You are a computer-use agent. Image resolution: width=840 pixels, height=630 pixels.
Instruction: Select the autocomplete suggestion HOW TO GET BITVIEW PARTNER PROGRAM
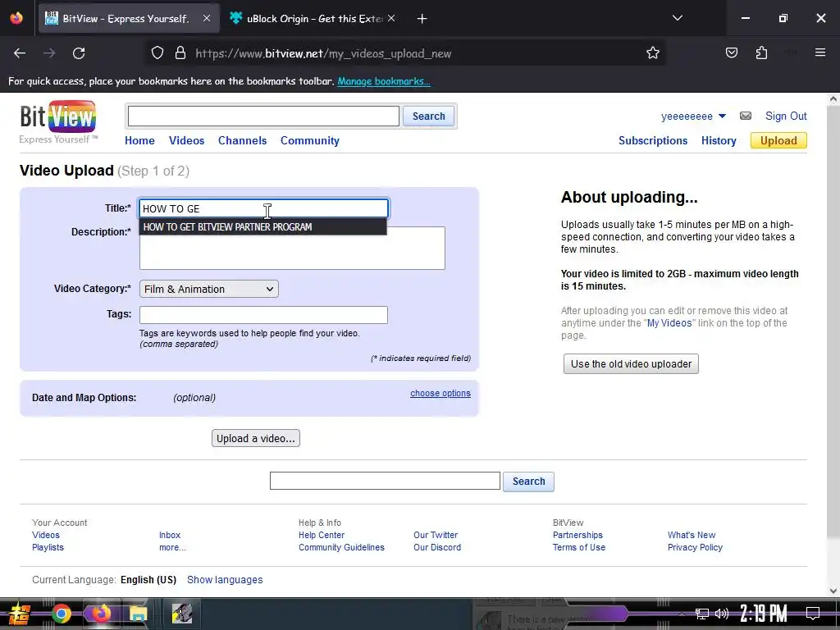pos(262,226)
